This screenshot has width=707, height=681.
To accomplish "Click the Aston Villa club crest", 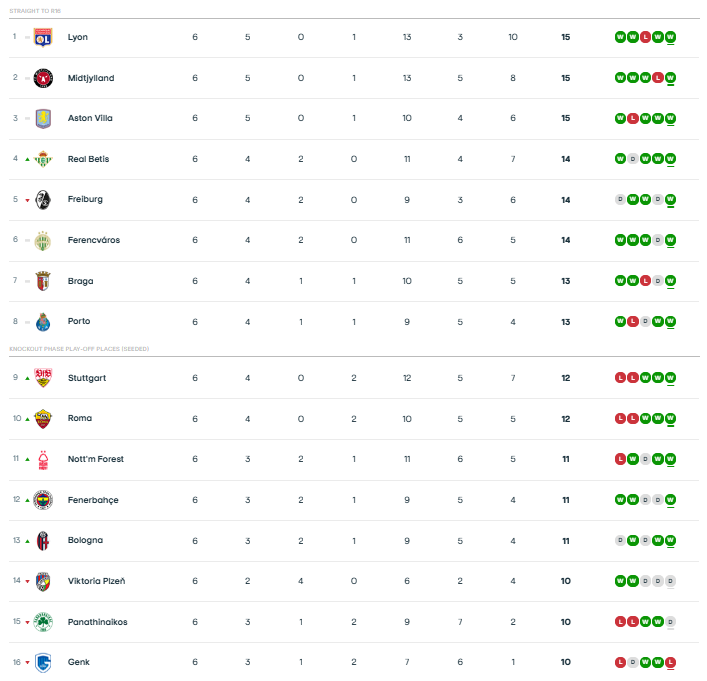I will click(x=42, y=118).
